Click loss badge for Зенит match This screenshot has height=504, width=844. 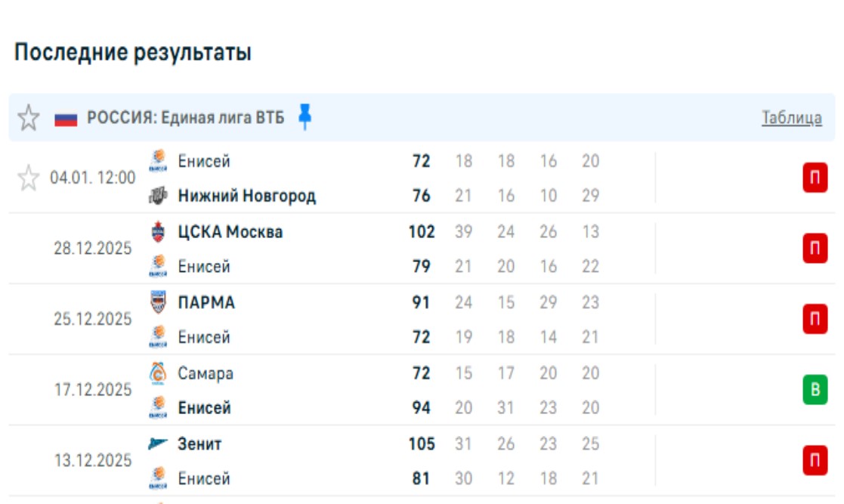(x=814, y=461)
